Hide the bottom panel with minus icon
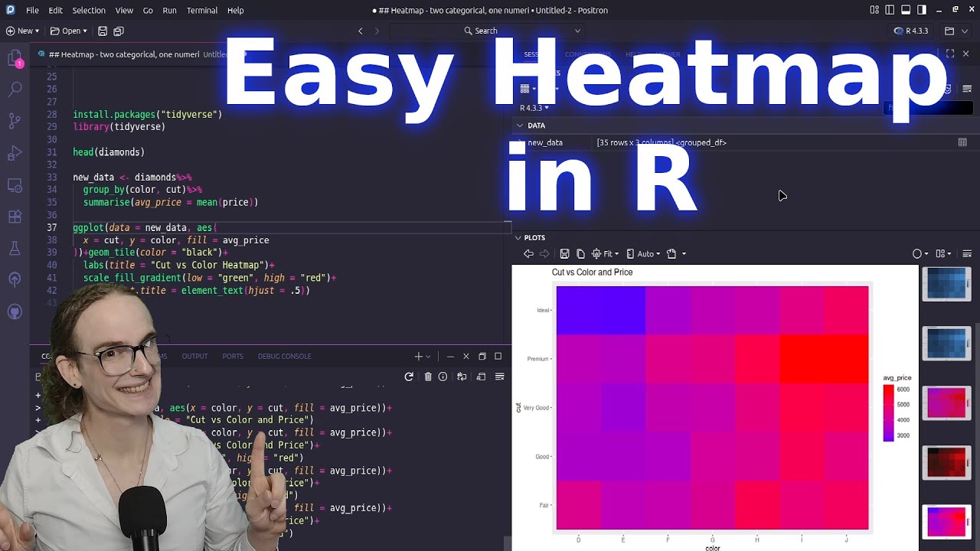Image resolution: width=980 pixels, height=551 pixels. [x=450, y=356]
